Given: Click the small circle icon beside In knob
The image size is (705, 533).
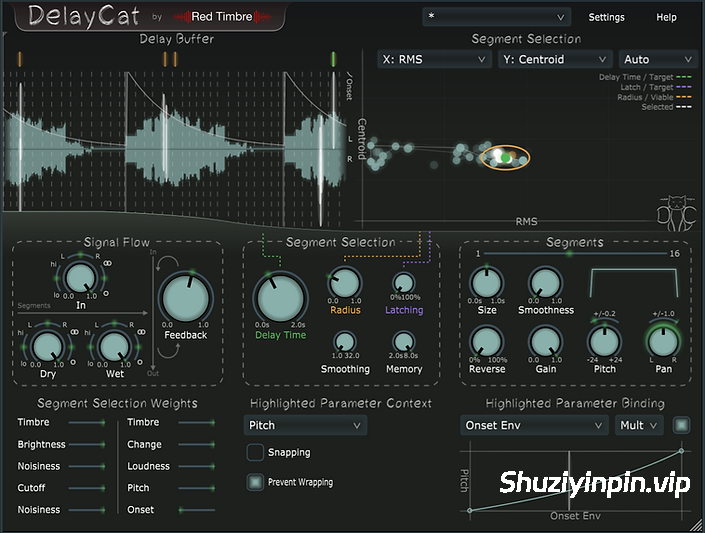Looking at the screenshot, I should point(106,293).
